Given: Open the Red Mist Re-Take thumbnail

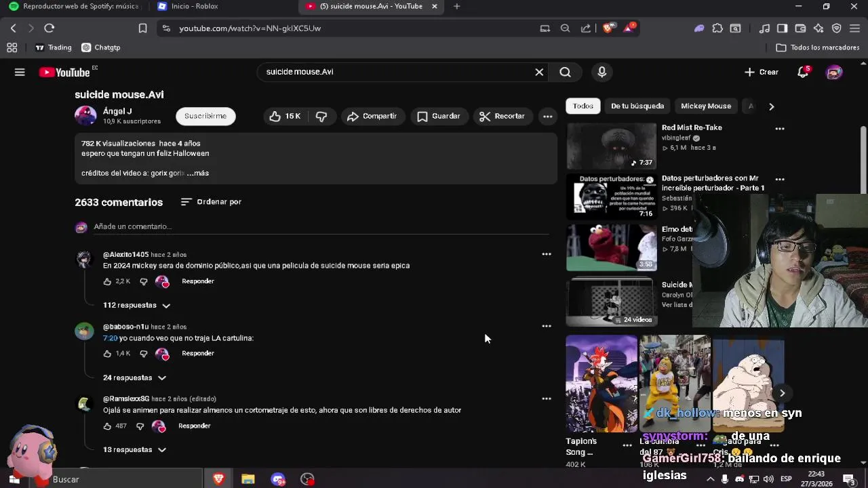Looking at the screenshot, I should pos(611,146).
